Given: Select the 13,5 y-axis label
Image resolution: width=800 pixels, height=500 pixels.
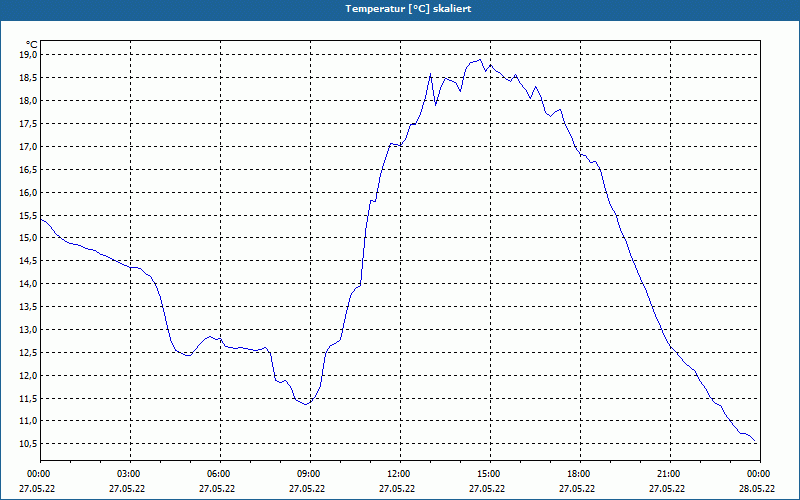Looking at the screenshot, I should pyautogui.click(x=29, y=307).
